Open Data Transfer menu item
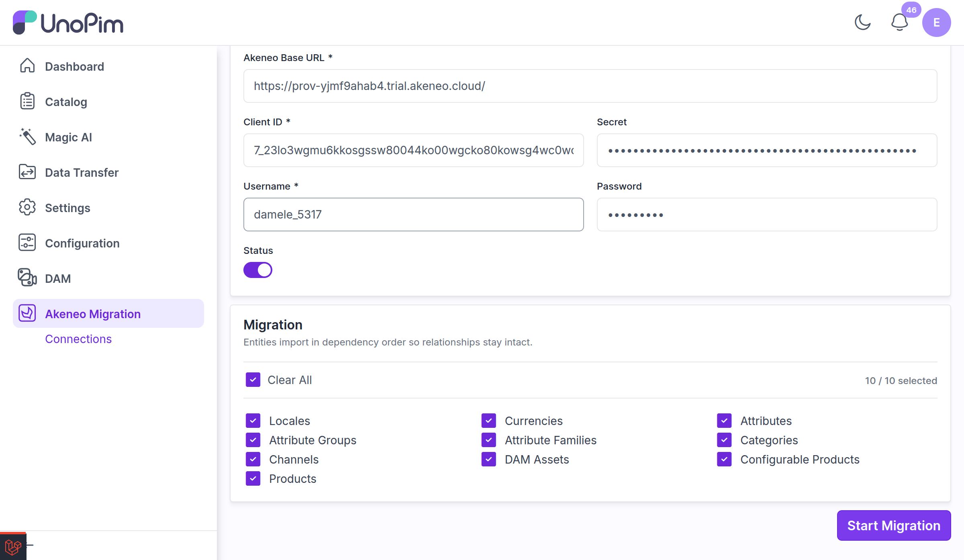The height and width of the screenshot is (560, 964). pyautogui.click(x=108, y=172)
